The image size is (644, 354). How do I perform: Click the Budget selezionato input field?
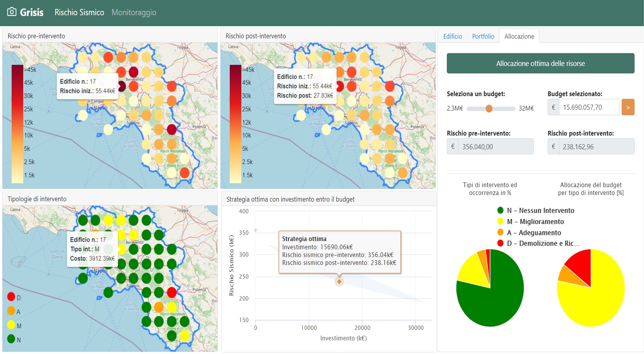tap(589, 107)
